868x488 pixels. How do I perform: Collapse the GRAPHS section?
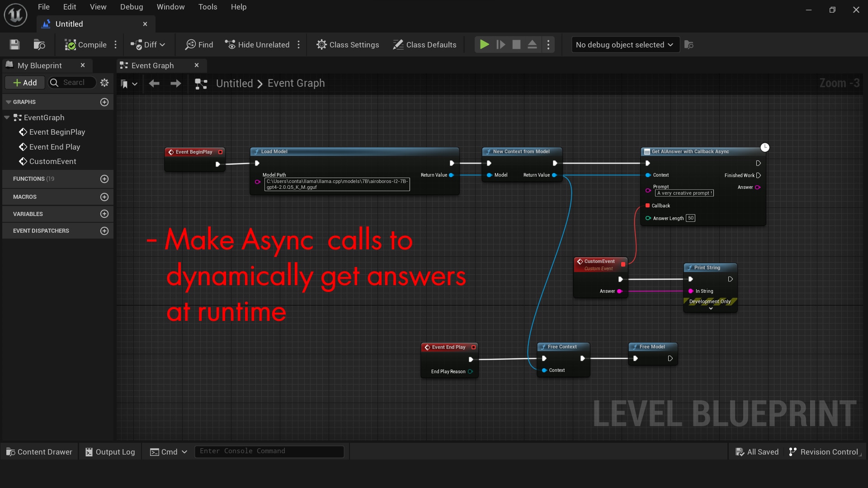(x=8, y=102)
